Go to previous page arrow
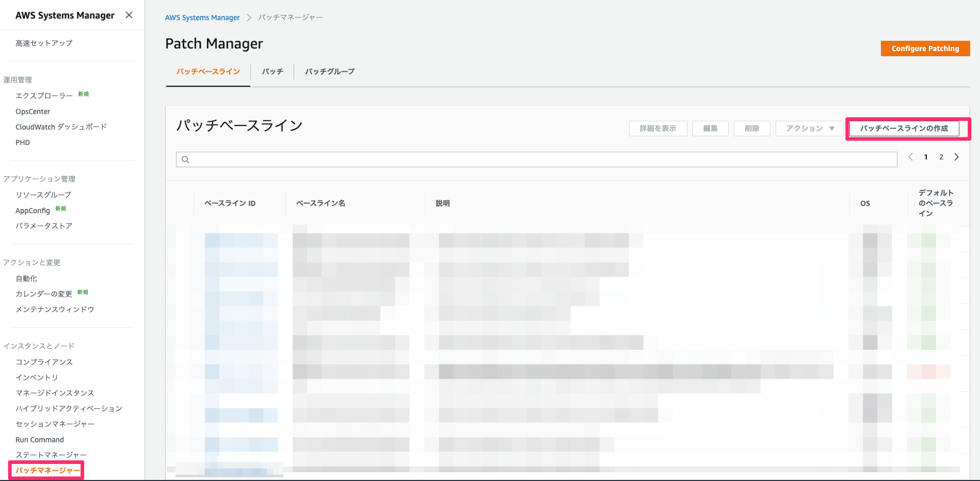The height and width of the screenshot is (481, 980). pos(910,157)
